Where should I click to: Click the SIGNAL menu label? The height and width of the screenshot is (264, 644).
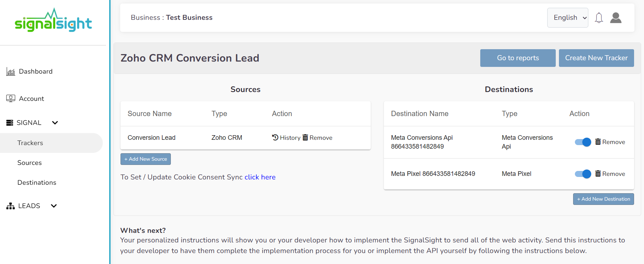pyautogui.click(x=29, y=123)
